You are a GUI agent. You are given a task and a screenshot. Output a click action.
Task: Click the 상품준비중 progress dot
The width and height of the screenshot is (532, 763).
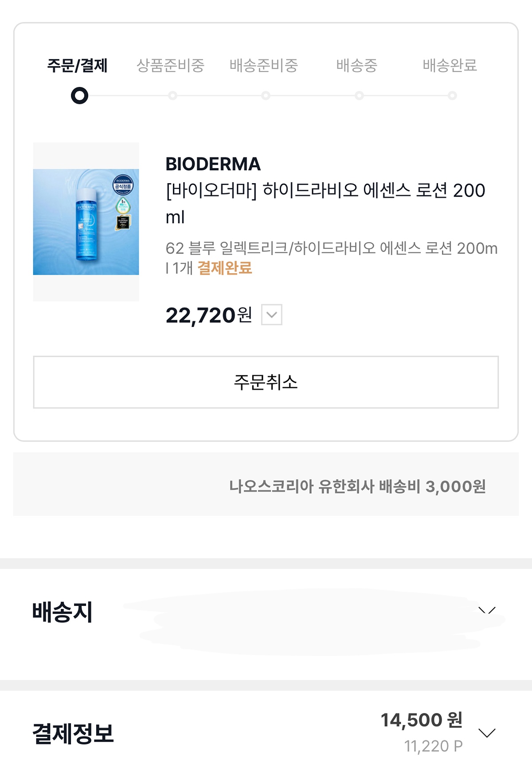(x=172, y=96)
